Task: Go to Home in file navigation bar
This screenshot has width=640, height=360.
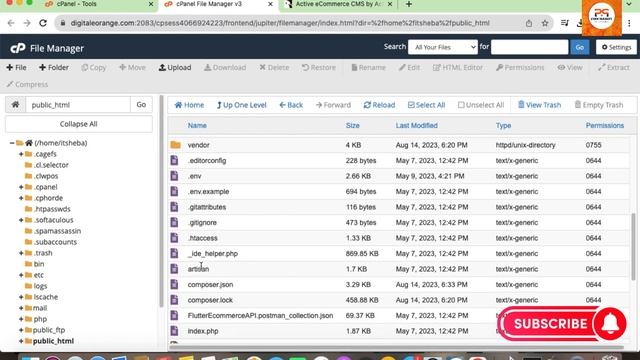Action: point(189,105)
